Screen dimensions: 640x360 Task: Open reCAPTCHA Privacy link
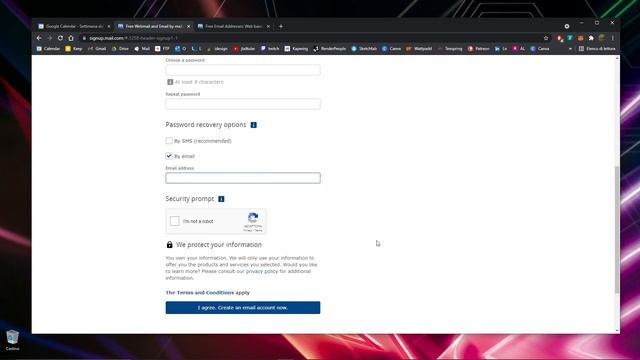click(247, 231)
